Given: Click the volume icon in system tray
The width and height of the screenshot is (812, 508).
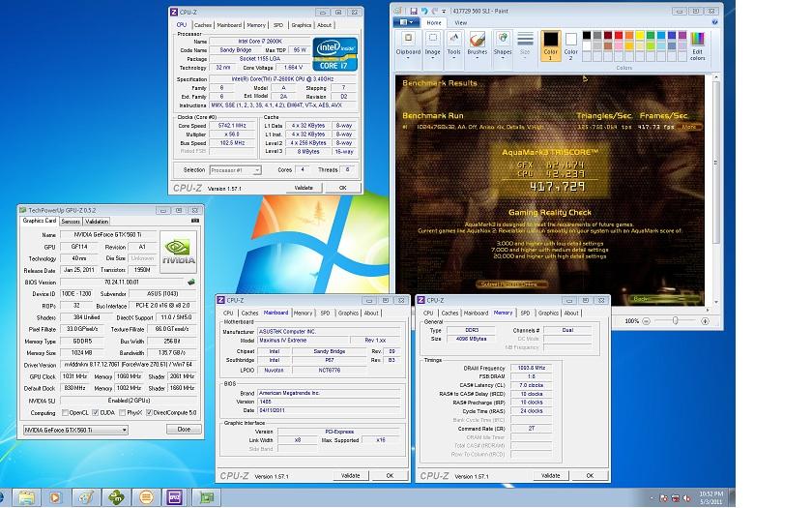Looking at the screenshot, I should [x=686, y=498].
